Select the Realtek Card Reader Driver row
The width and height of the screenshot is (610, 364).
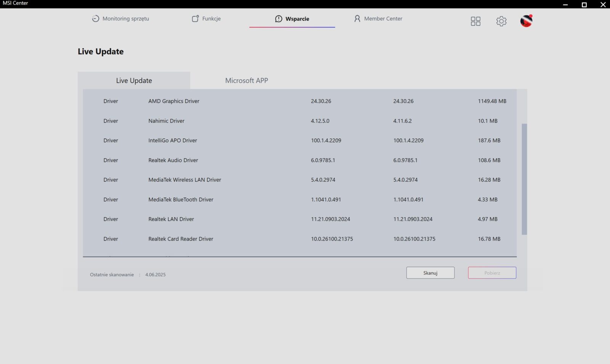pyautogui.click(x=181, y=239)
